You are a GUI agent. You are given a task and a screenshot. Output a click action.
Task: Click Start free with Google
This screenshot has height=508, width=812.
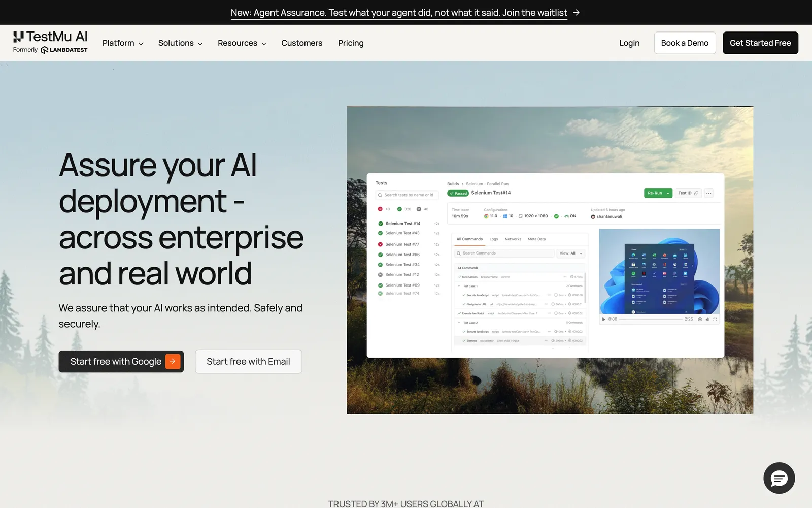click(x=121, y=361)
